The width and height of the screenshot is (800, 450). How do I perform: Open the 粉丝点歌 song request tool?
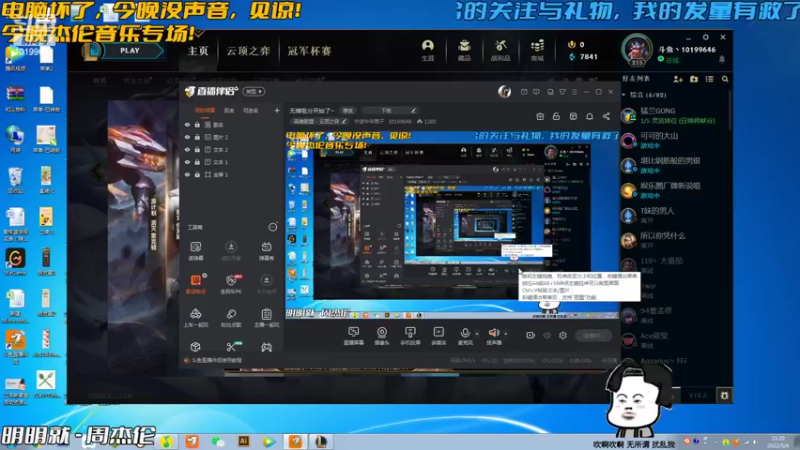tap(231, 317)
